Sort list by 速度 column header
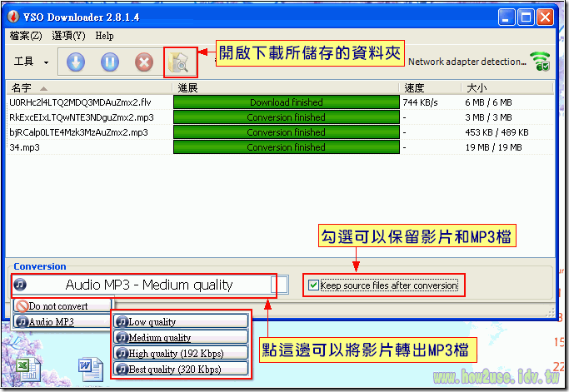569x392 pixels. pos(430,87)
